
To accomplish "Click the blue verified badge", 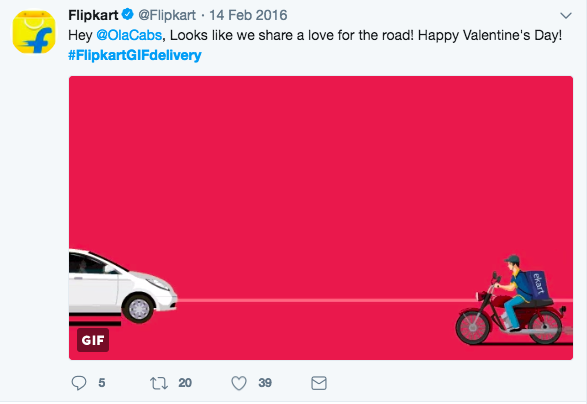I will (x=128, y=15).
